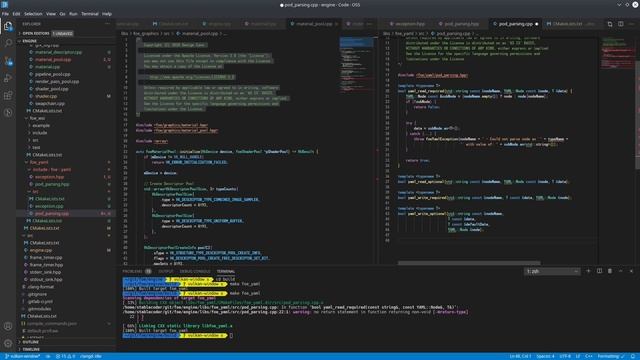
Task: Click clangd: idle status item
Action: 91,356
